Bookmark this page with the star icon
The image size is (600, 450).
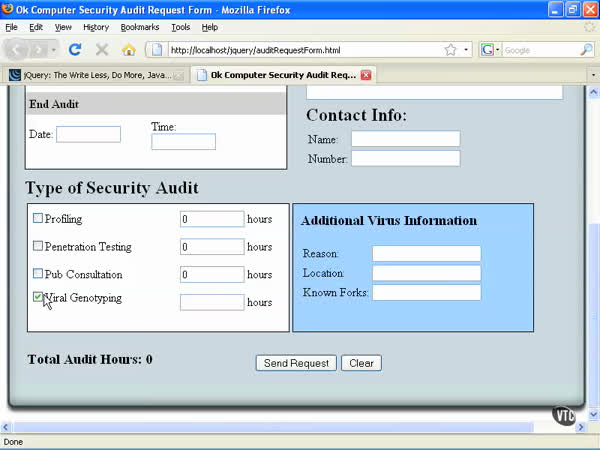(450, 49)
